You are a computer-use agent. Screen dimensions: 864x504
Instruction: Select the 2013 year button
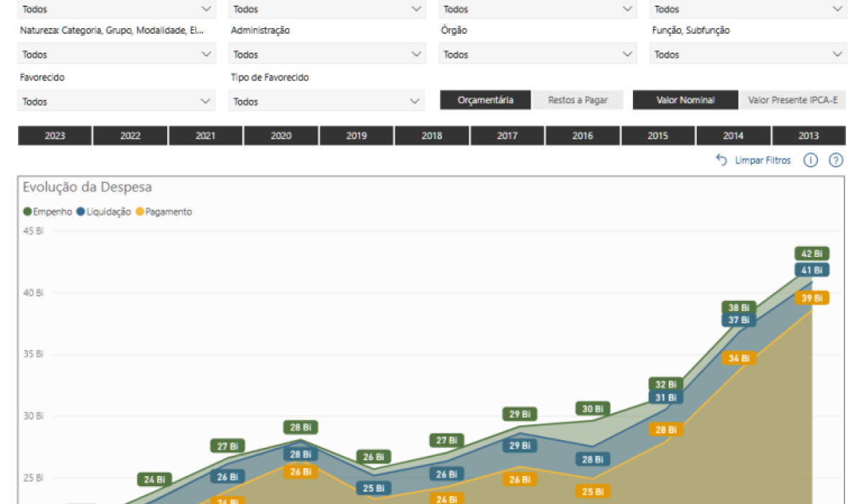(809, 135)
